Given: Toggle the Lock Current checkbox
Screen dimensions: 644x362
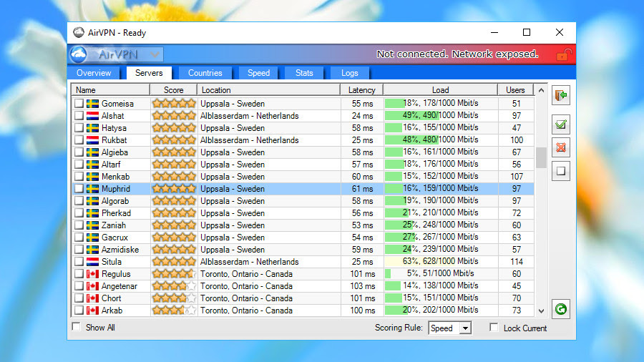Looking at the screenshot, I should pos(494,327).
